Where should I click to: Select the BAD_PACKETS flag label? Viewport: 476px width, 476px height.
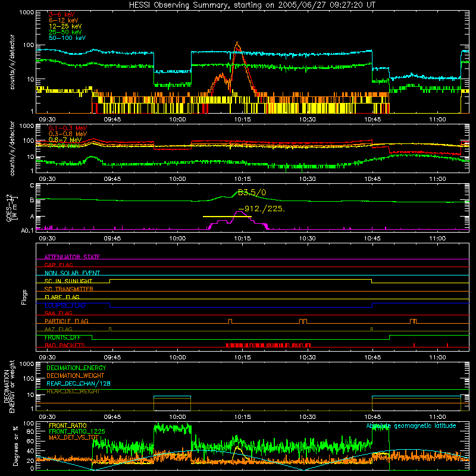(65, 345)
